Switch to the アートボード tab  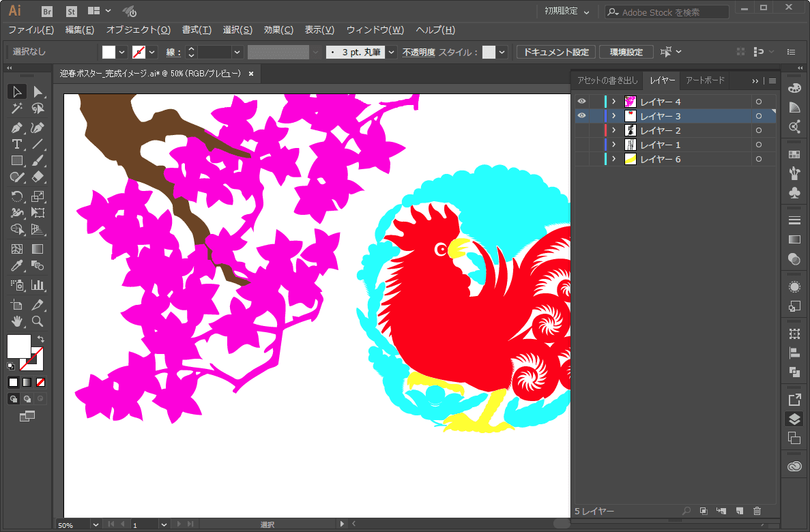point(705,80)
